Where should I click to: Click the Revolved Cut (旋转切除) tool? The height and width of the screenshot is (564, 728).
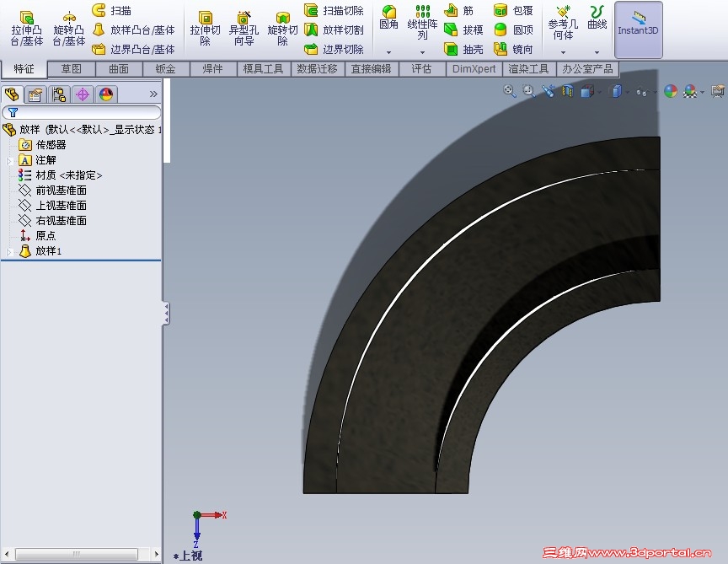[283, 30]
